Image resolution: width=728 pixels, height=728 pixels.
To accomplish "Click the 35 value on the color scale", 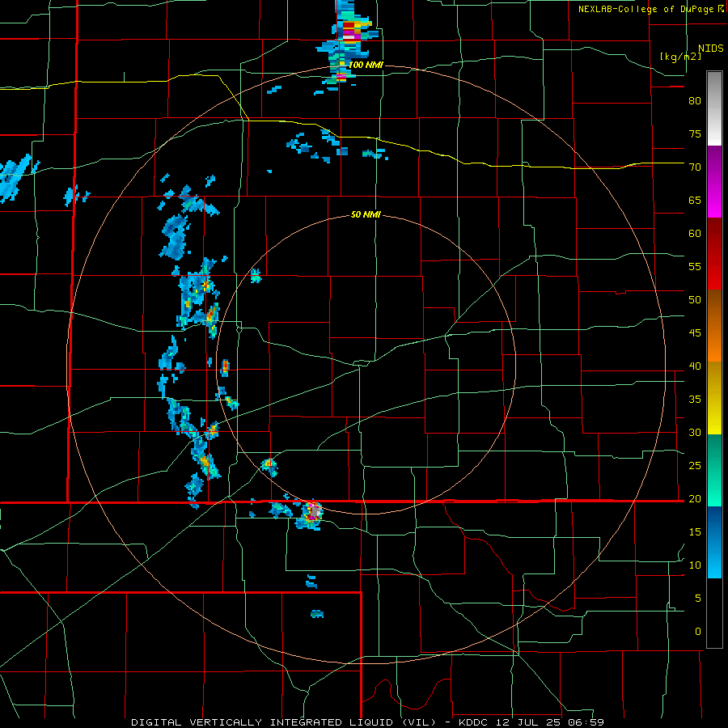I will point(695,400).
